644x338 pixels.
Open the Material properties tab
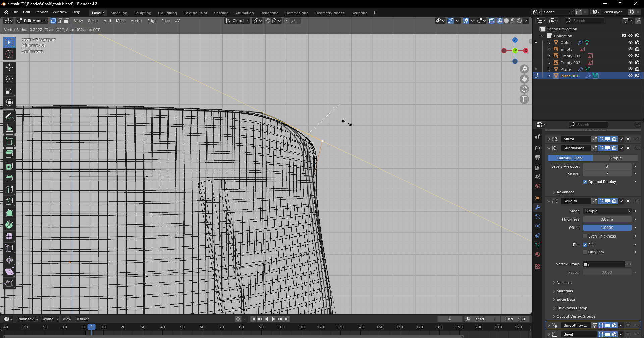[538, 254]
